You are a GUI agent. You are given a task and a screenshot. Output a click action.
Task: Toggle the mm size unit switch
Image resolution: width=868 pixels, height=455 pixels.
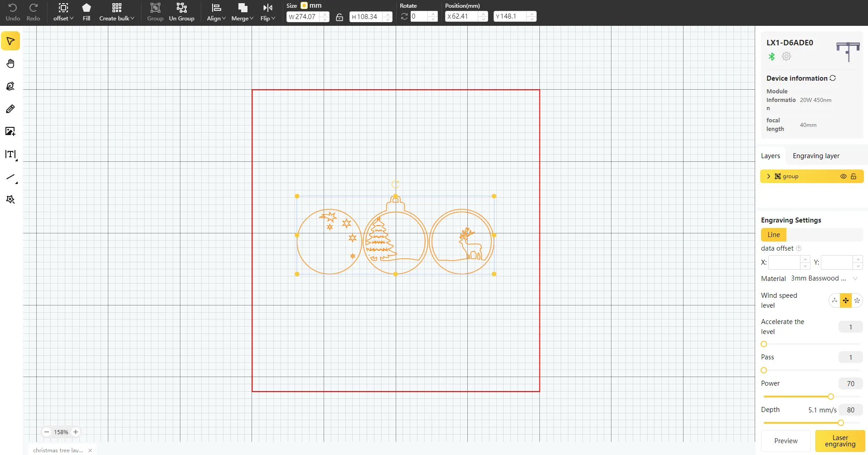[304, 5]
